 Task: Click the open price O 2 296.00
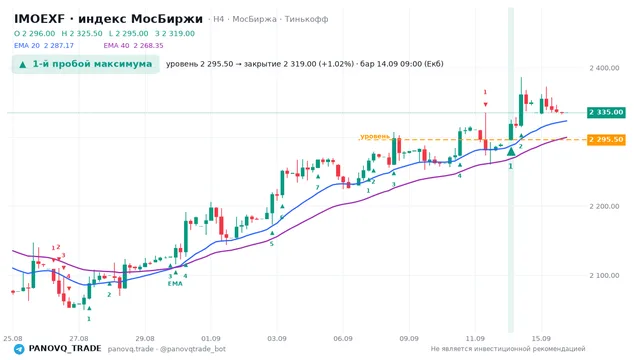tap(35, 33)
